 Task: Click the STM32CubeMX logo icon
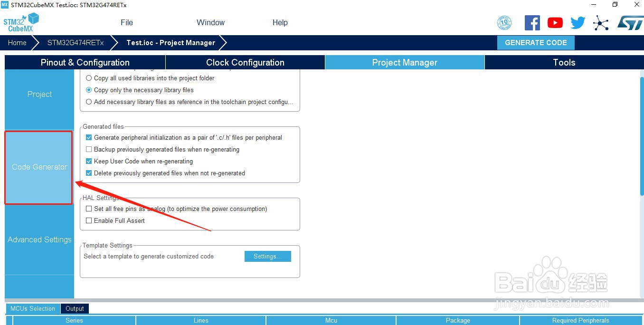pyautogui.click(x=21, y=22)
